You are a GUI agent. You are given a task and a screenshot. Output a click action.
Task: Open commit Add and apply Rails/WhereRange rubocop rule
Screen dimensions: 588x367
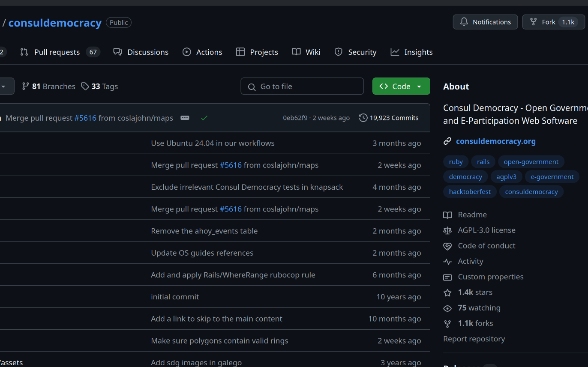click(x=233, y=275)
